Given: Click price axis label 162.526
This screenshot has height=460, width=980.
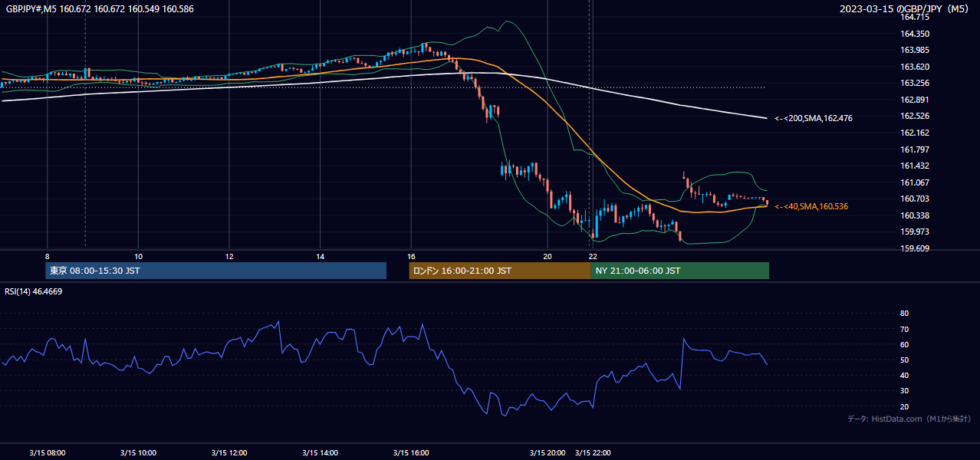Looking at the screenshot, I should click(x=915, y=116).
